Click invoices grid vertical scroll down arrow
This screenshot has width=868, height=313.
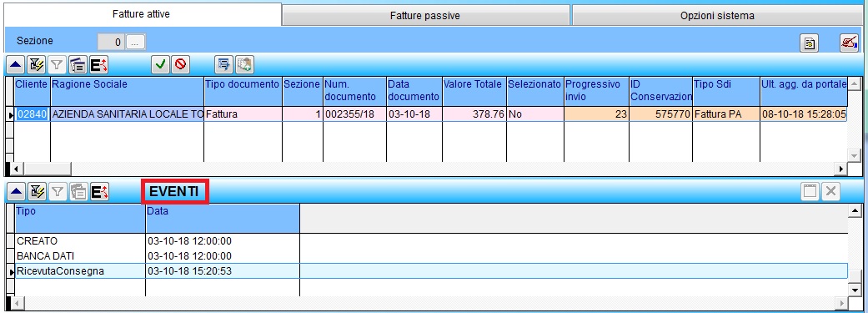pyautogui.click(x=854, y=156)
